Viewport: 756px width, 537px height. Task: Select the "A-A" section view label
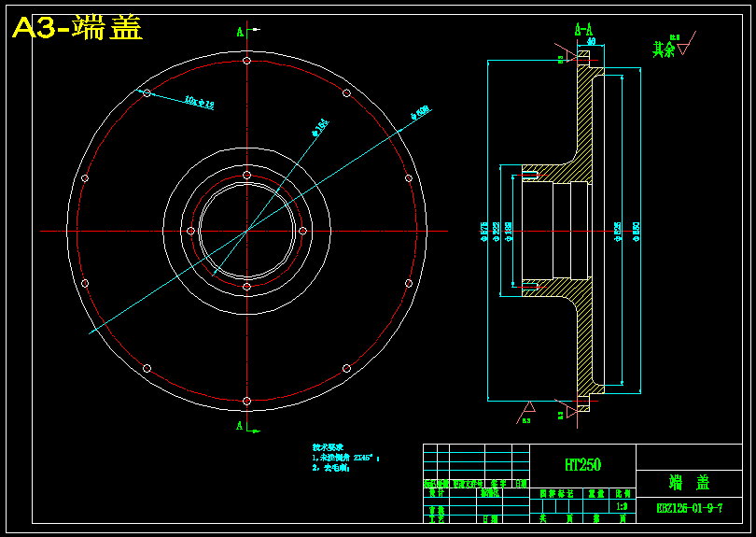coord(583,31)
